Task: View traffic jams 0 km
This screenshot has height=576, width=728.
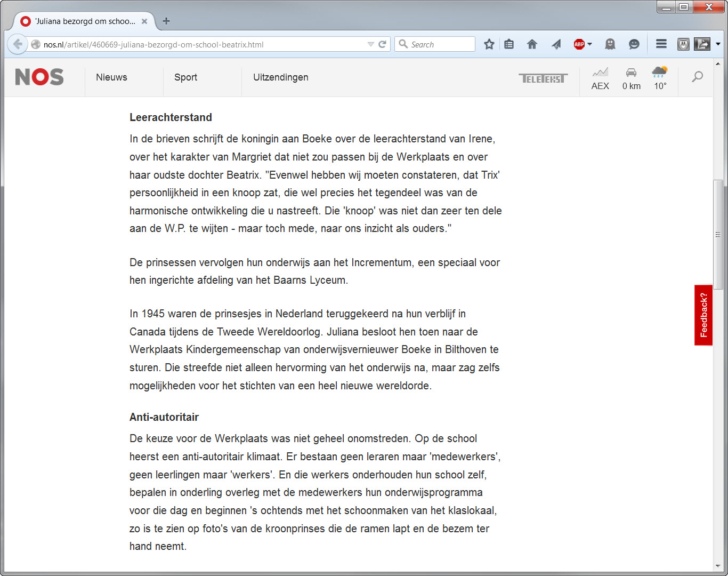Action: (632, 78)
